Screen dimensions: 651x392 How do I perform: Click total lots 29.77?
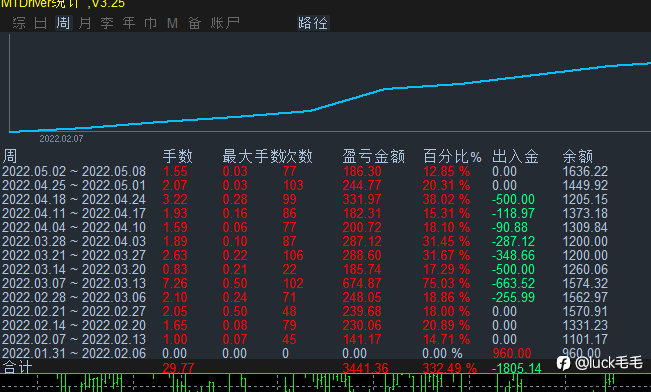click(178, 368)
